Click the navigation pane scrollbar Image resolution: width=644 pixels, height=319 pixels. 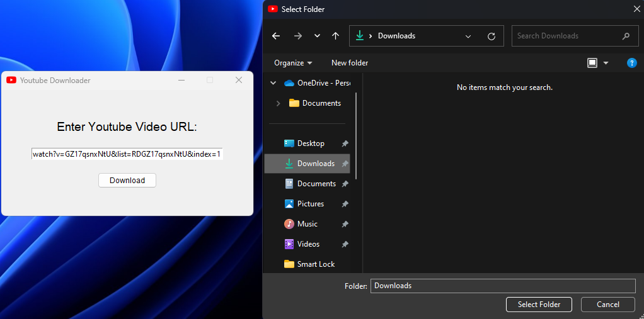click(x=355, y=135)
